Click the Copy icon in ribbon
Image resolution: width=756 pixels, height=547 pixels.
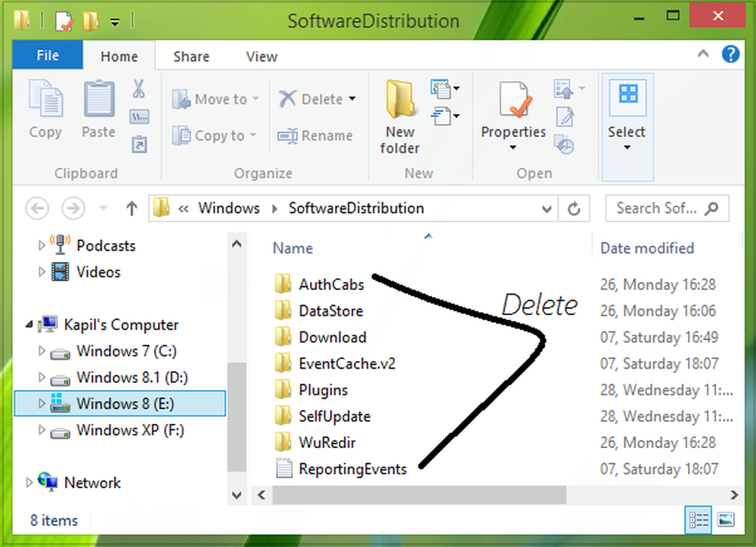click(x=45, y=110)
